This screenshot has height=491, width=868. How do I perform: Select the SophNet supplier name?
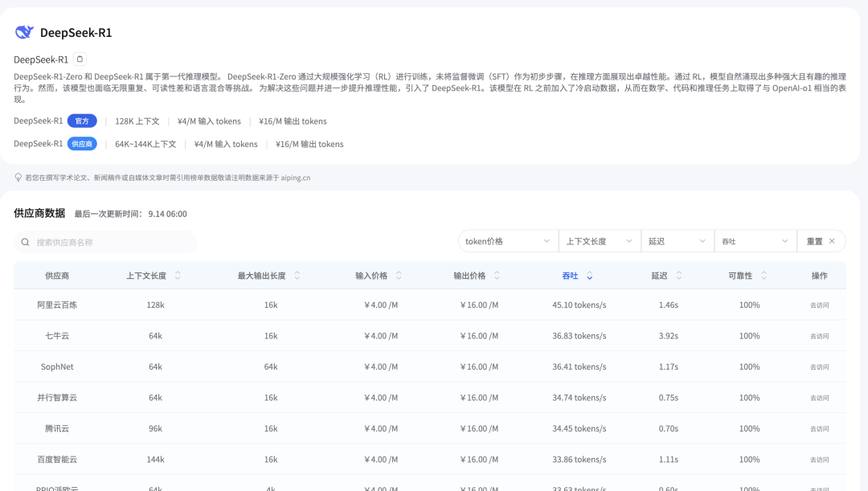57,367
